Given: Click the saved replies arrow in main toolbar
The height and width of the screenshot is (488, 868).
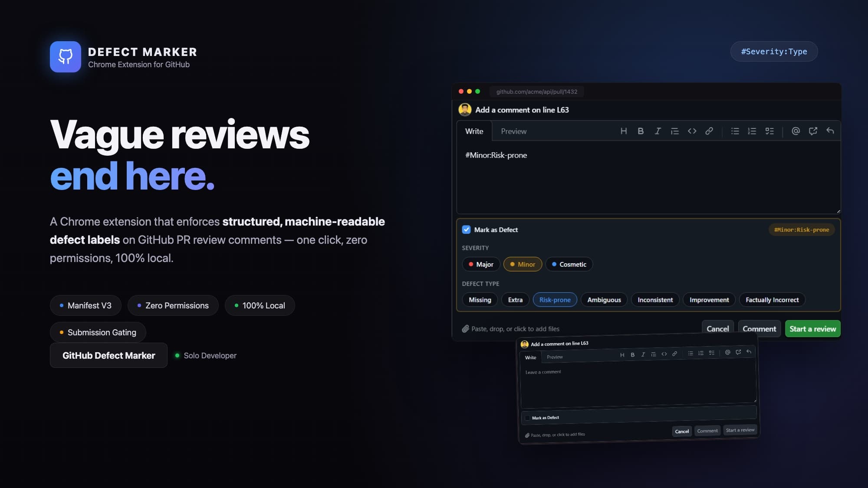Looking at the screenshot, I should click(830, 131).
